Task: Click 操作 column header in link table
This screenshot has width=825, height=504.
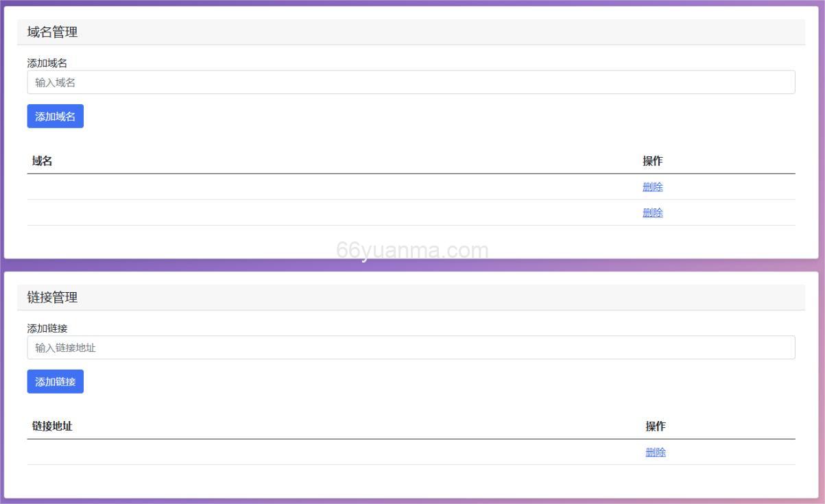Action: tap(655, 427)
